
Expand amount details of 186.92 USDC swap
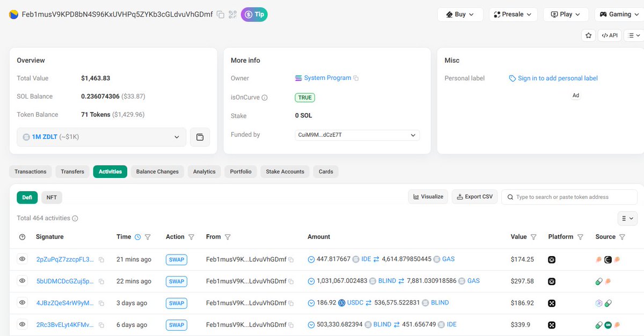tap(311, 303)
